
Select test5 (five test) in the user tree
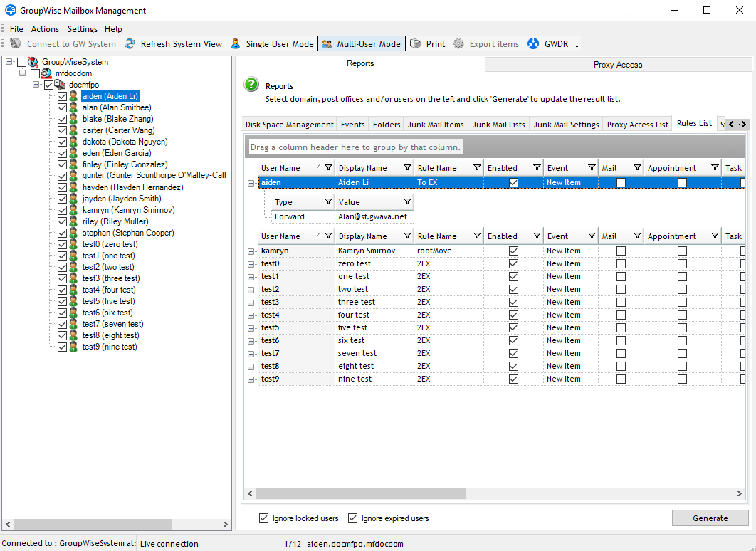(108, 301)
